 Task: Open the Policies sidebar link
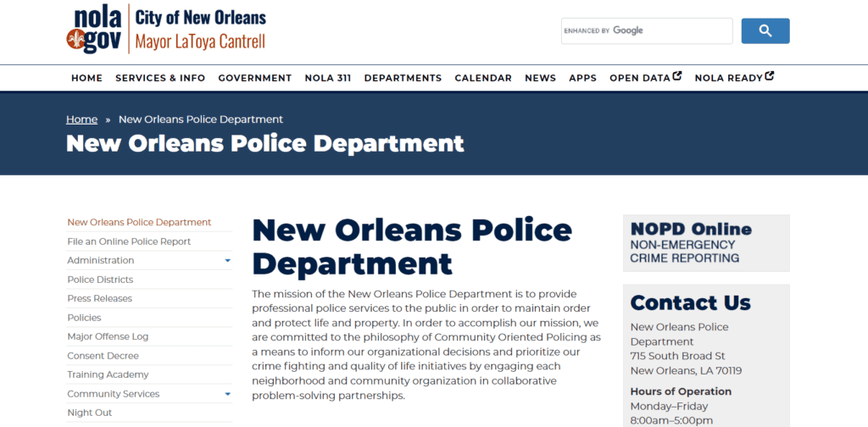tap(84, 318)
